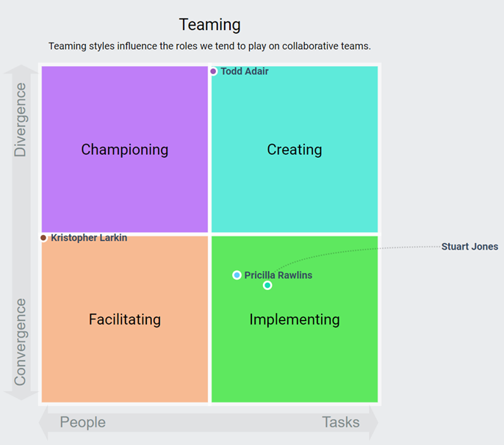504x445 pixels.
Task: Click the Pricilla Rawlins name label
Action: [278, 275]
